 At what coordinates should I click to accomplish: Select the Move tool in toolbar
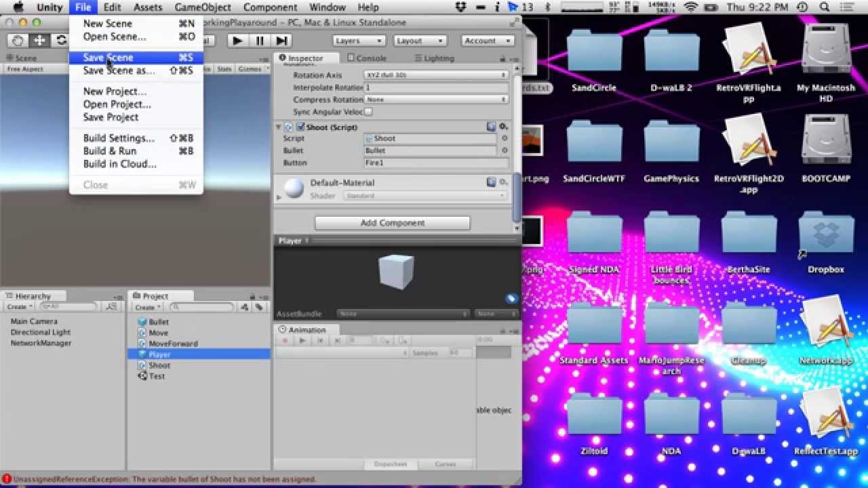[x=39, y=41]
